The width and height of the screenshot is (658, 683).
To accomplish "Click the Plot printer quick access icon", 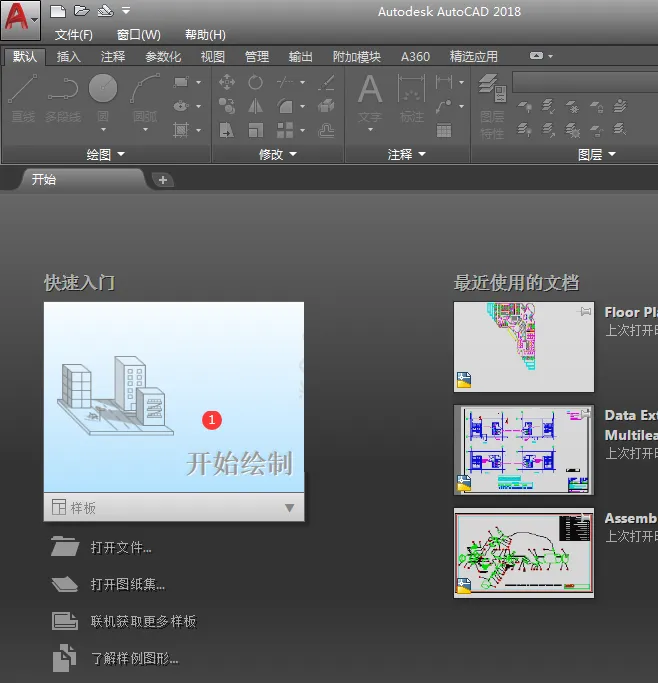I will [105, 10].
